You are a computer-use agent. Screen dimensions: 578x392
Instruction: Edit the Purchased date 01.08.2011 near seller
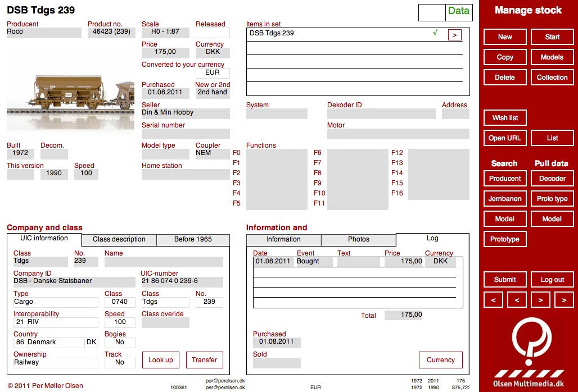[x=165, y=93]
